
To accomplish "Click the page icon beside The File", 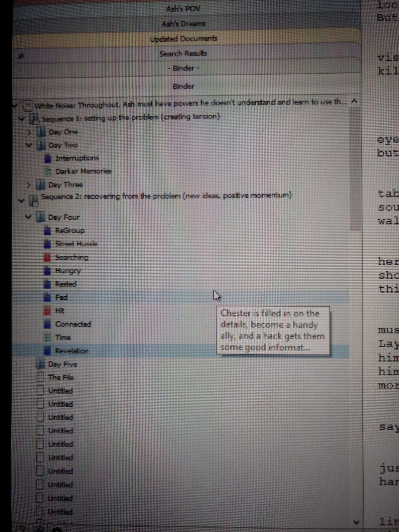I will coord(40,377).
